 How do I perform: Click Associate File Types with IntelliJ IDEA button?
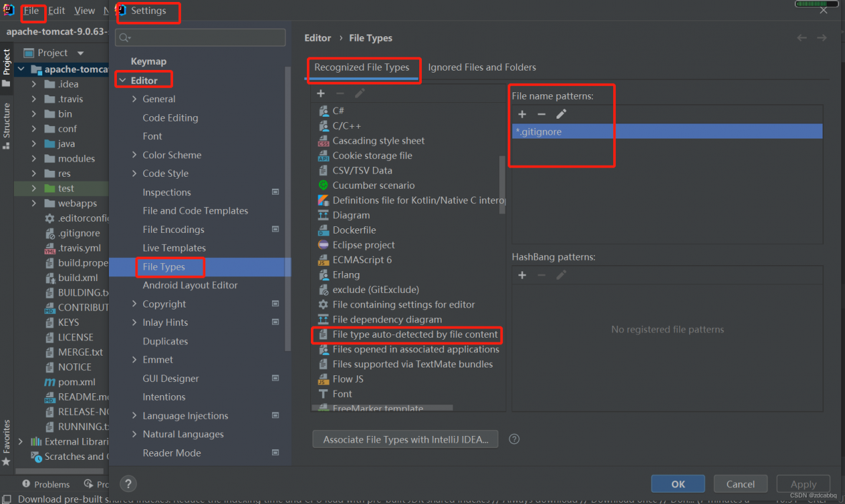click(405, 439)
